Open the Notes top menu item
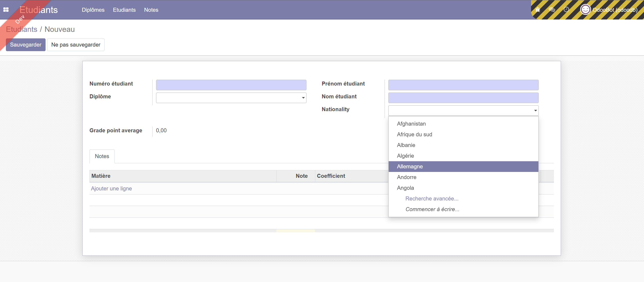The width and height of the screenshot is (644, 282). 151,10
